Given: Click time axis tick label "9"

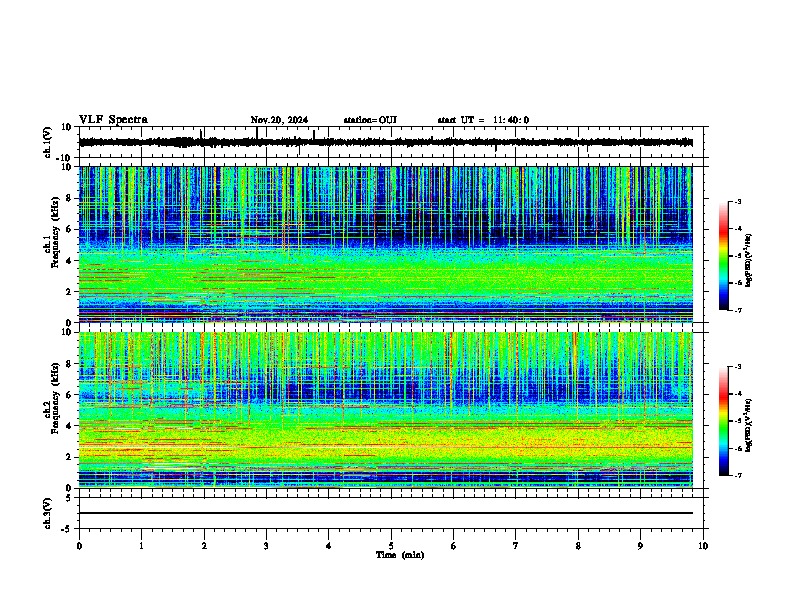Looking at the screenshot, I should [640, 546].
